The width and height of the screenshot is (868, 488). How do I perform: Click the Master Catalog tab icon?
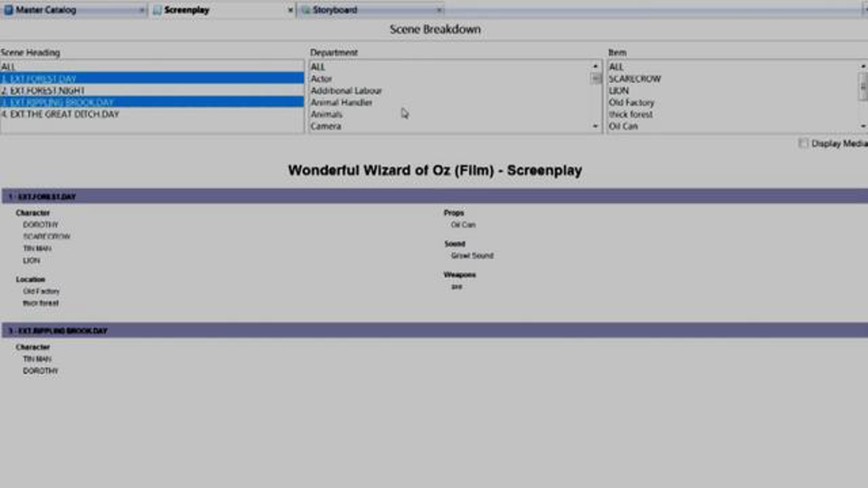click(x=8, y=10)
